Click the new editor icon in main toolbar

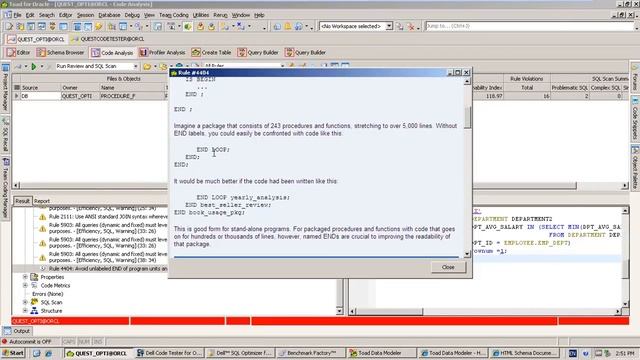(x=9, y=27)
